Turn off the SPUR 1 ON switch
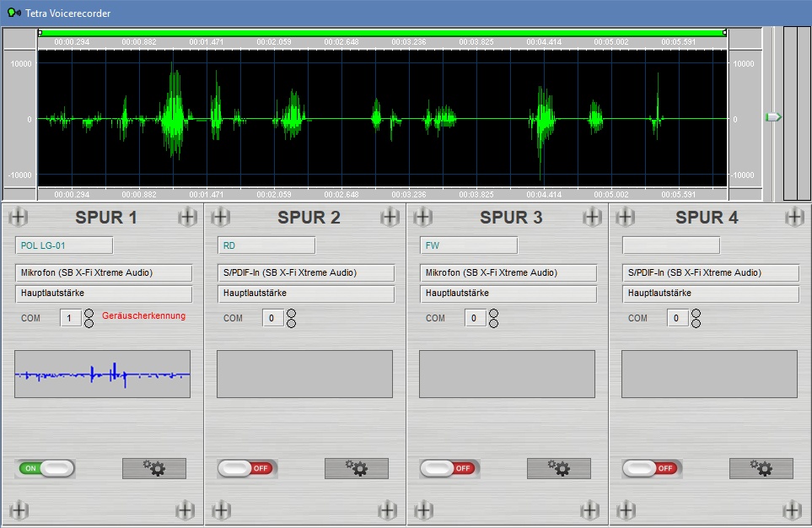This screenshot has height=528, width=812. [x=46, y=468]
